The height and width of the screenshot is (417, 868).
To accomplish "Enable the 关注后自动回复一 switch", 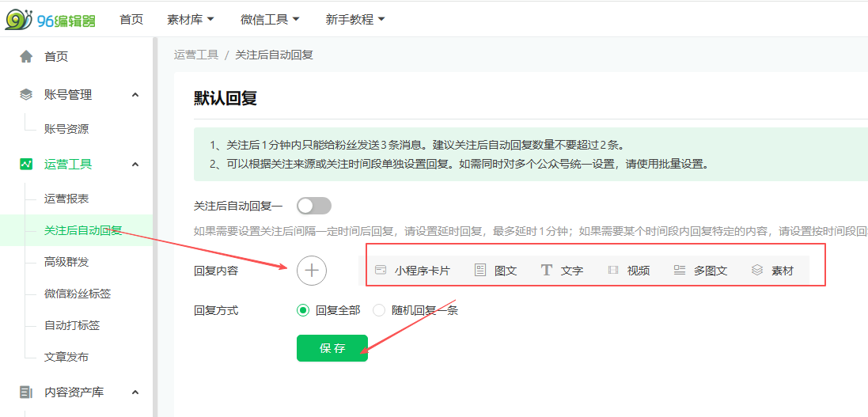I will click(314, 206).
